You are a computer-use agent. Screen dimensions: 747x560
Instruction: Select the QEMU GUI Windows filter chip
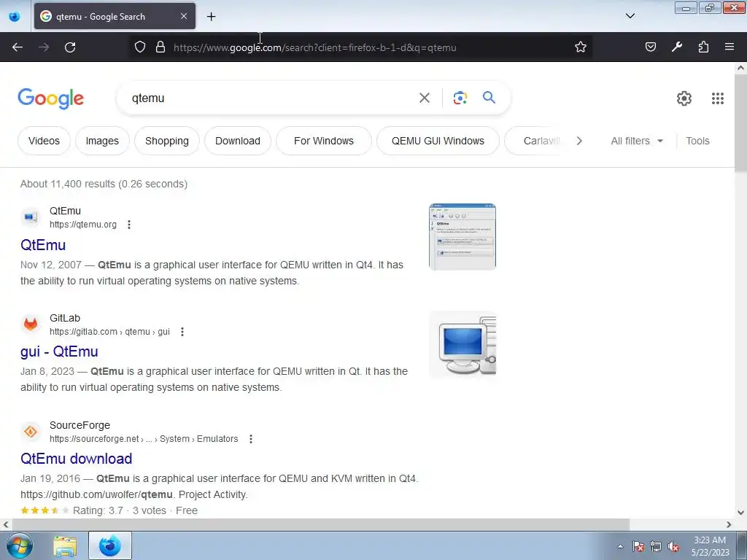[x=438, y=141]
